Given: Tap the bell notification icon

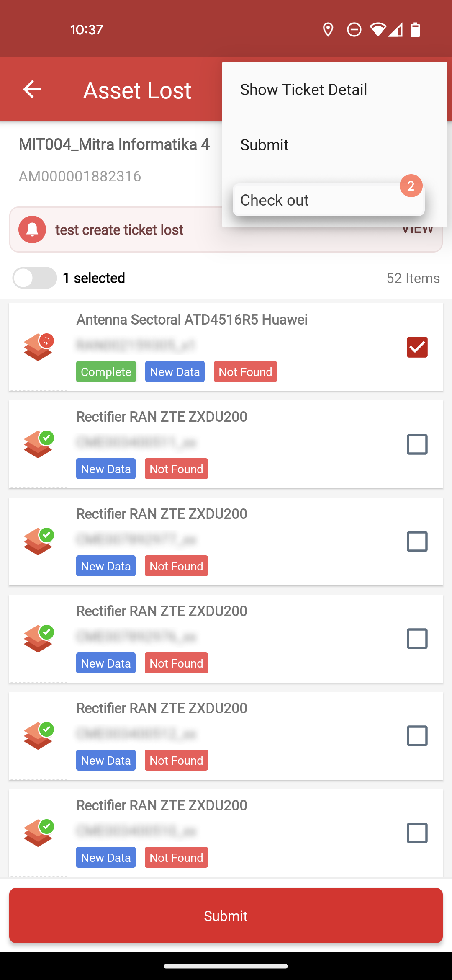Looking at the screenshot, I should pyautogui.click(x=32, y=230).
